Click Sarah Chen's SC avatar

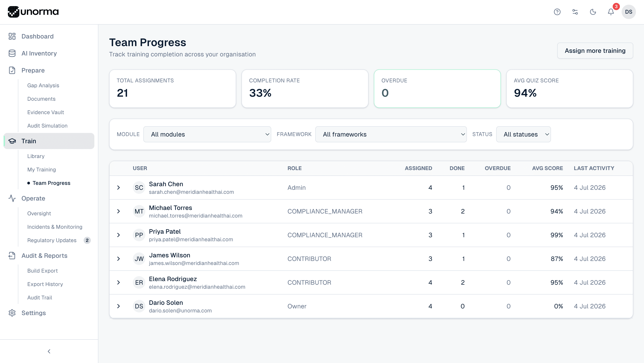[139, 188]
